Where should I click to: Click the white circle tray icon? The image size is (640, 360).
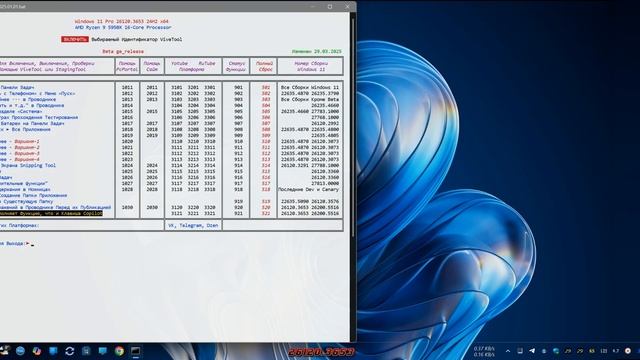[628, 351]
